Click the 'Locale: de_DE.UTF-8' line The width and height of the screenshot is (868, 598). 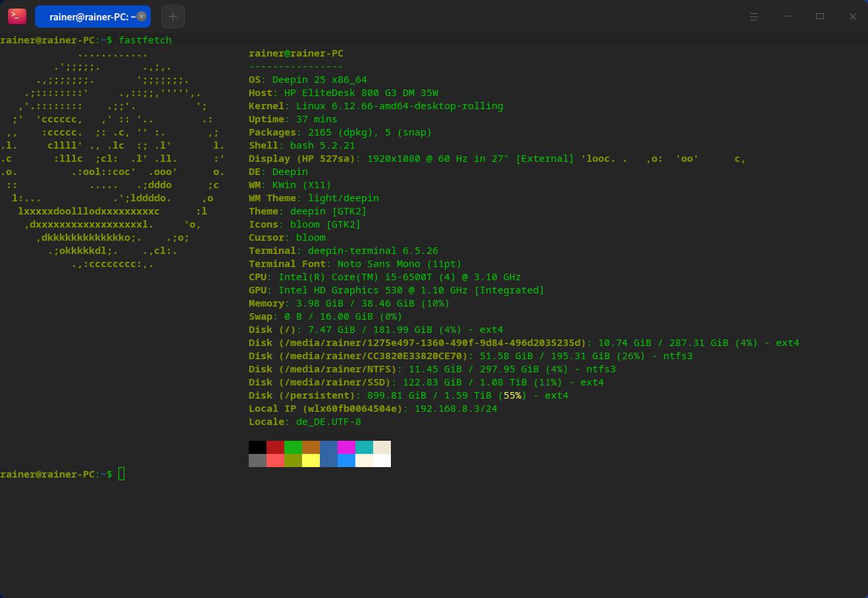point(305,422)
